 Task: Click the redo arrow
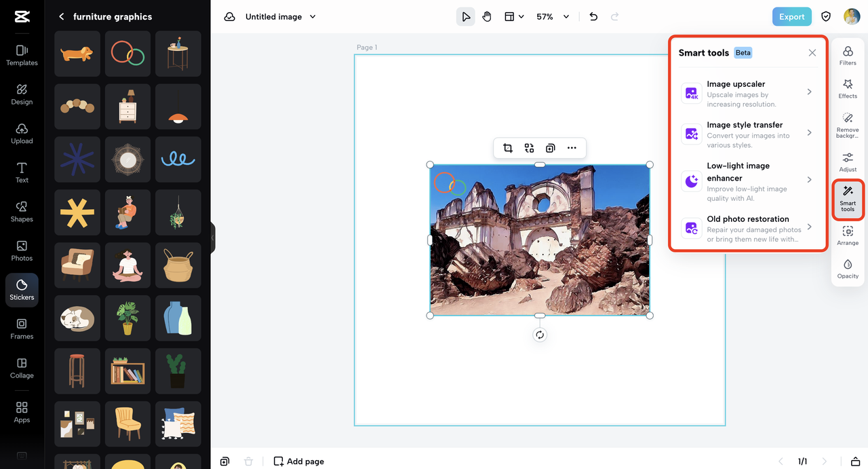coord(615,16)
